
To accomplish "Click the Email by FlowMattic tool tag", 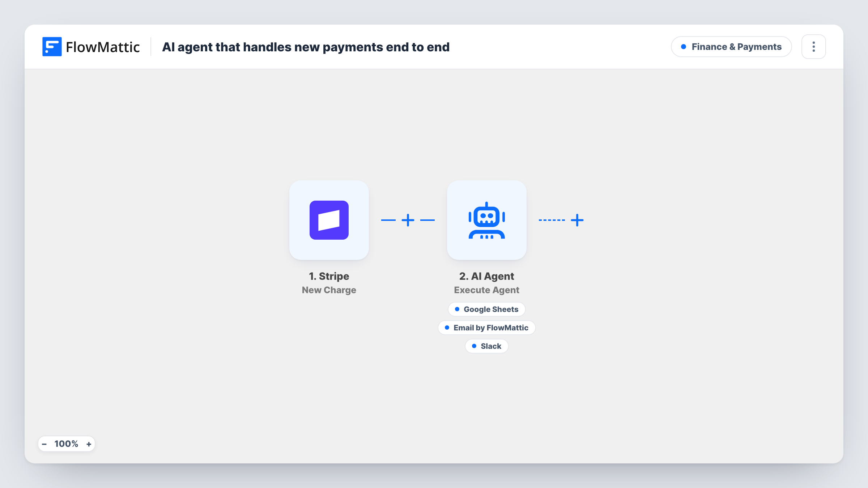I will click(x=486, y=328).
